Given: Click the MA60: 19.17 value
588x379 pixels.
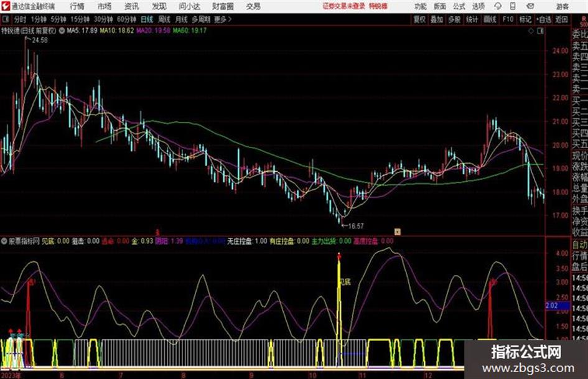Looking at the screenshot, I should click(189, 30).
